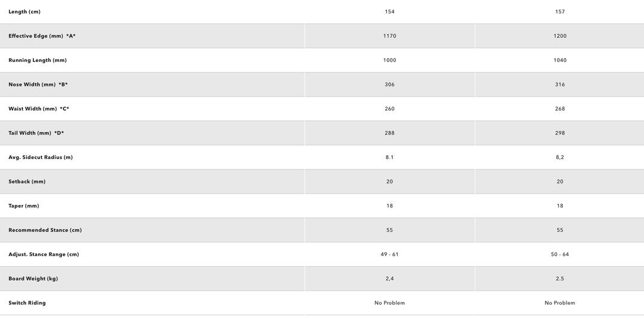Click the Board Weight (kg) label

click(33, 279)
